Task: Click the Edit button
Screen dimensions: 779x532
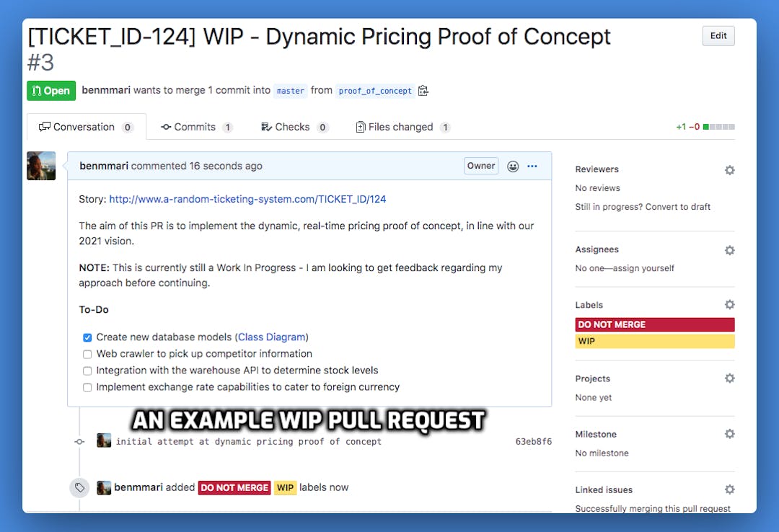Action: pos(718,35)
